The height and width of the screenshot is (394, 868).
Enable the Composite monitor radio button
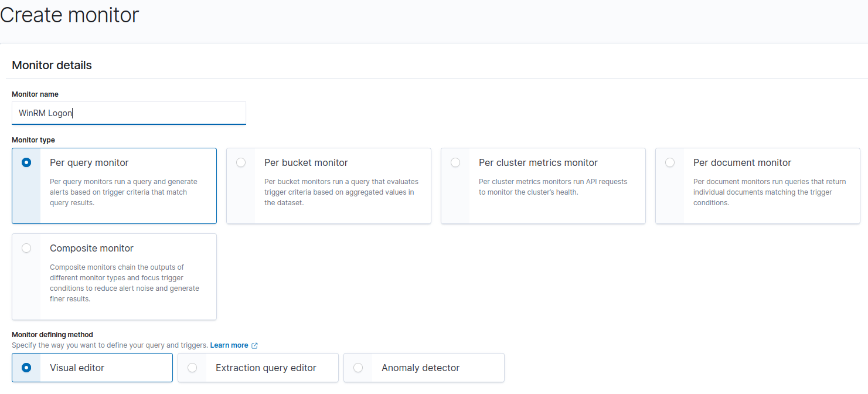(x=26, y=249)
